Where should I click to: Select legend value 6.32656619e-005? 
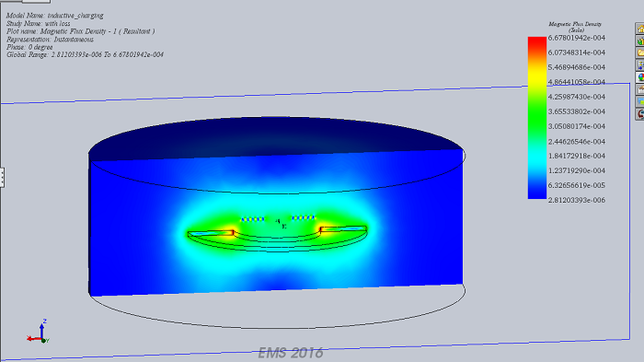click(x=576, y=185)
